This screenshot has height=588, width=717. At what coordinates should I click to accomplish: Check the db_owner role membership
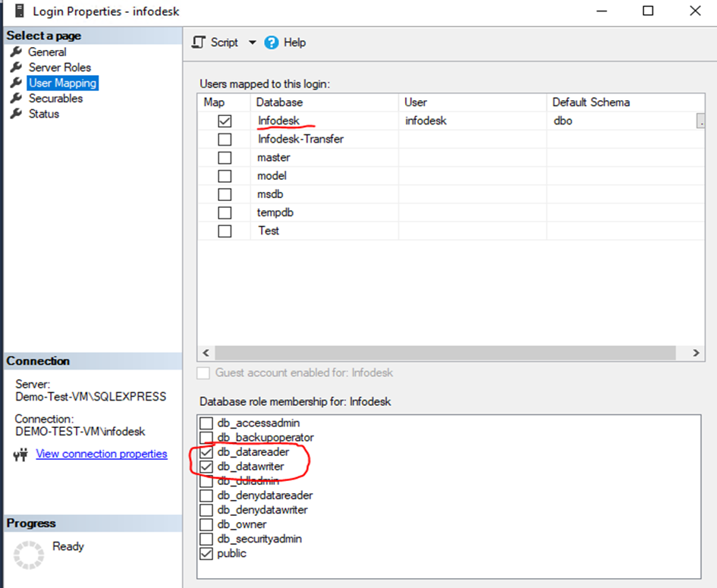(206, 524)
